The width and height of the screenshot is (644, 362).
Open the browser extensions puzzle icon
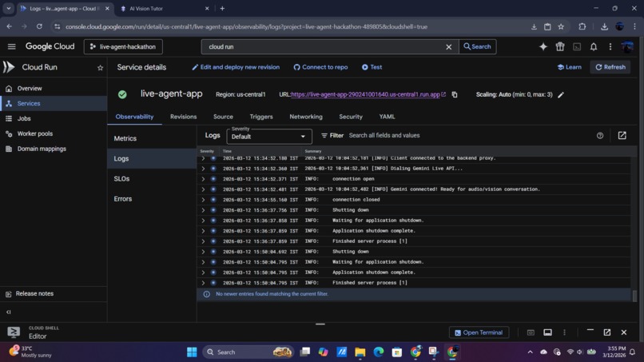coord(582,26)
